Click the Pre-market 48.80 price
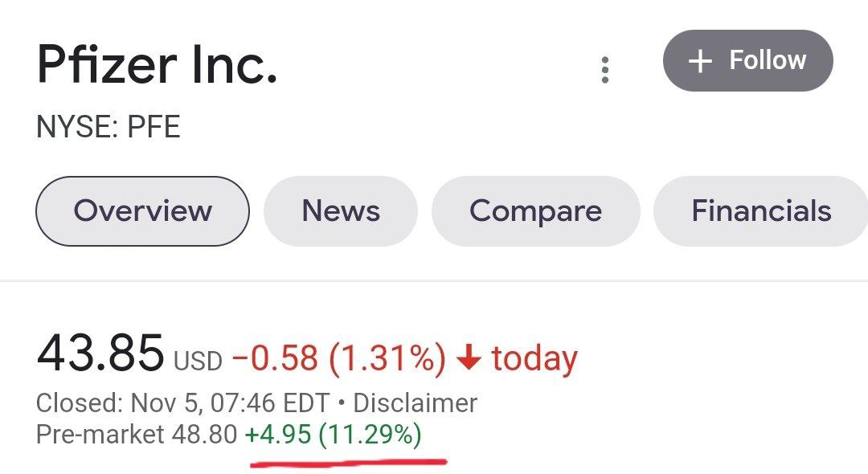 pyautogui.click(x=137, y=435)
